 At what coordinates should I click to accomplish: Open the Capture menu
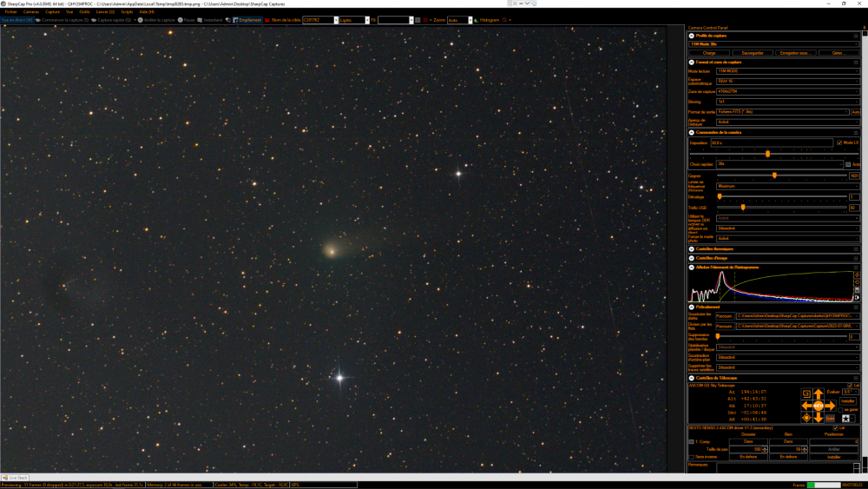point(53,11)
